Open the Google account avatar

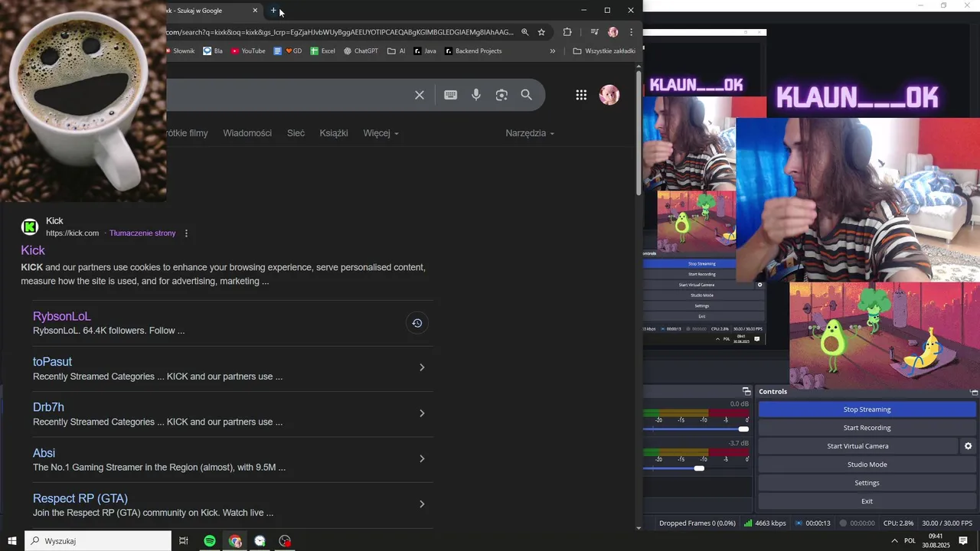[609, 95]
